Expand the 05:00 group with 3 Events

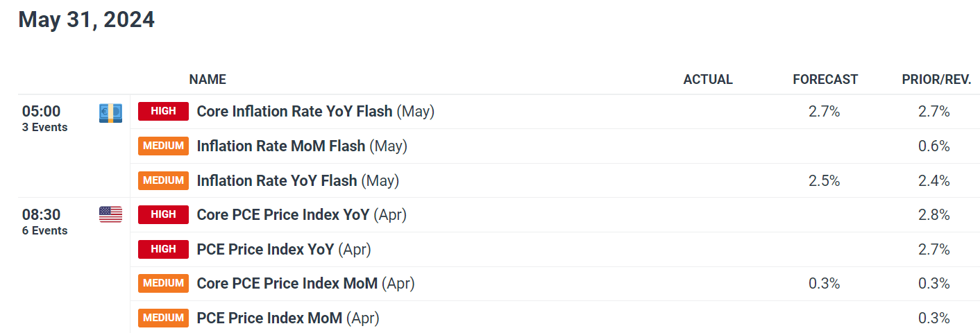(44, 117)
